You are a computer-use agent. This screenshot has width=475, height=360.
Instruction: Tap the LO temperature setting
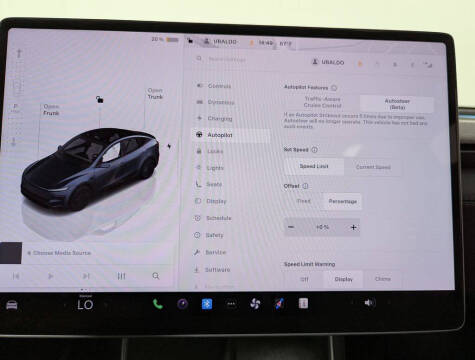[x=85, y=305]
